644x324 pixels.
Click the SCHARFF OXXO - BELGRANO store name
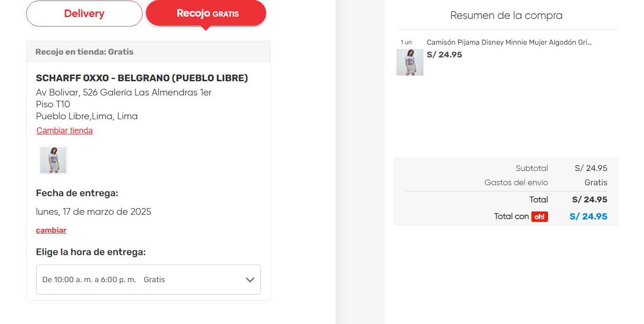[142, 78]
